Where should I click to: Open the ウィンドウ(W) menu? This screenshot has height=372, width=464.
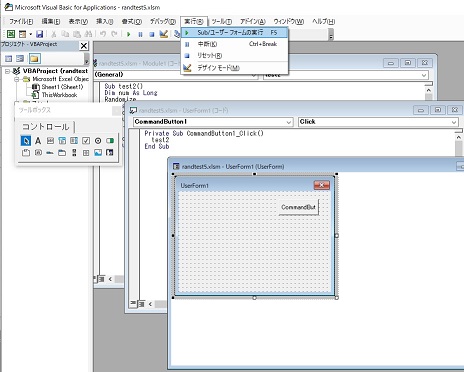(x=289, y=21)
